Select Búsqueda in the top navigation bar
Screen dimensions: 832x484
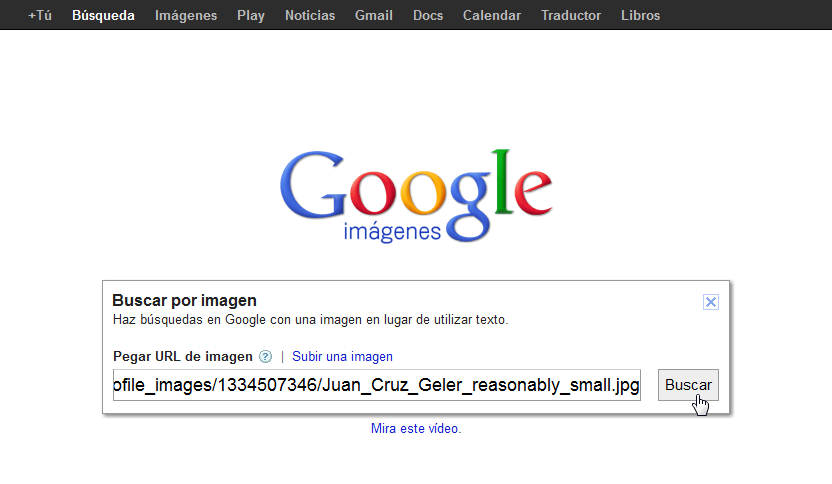click(x=103, y=15)
